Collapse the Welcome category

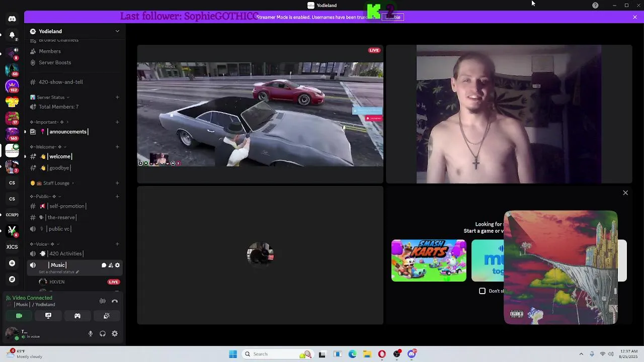click(48, 147)
